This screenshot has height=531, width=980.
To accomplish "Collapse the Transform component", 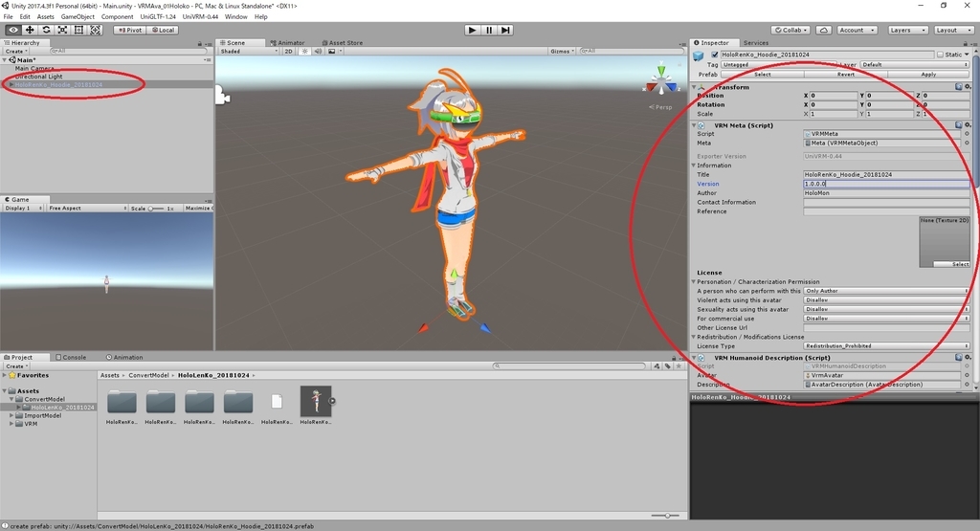I will (694, 87).
